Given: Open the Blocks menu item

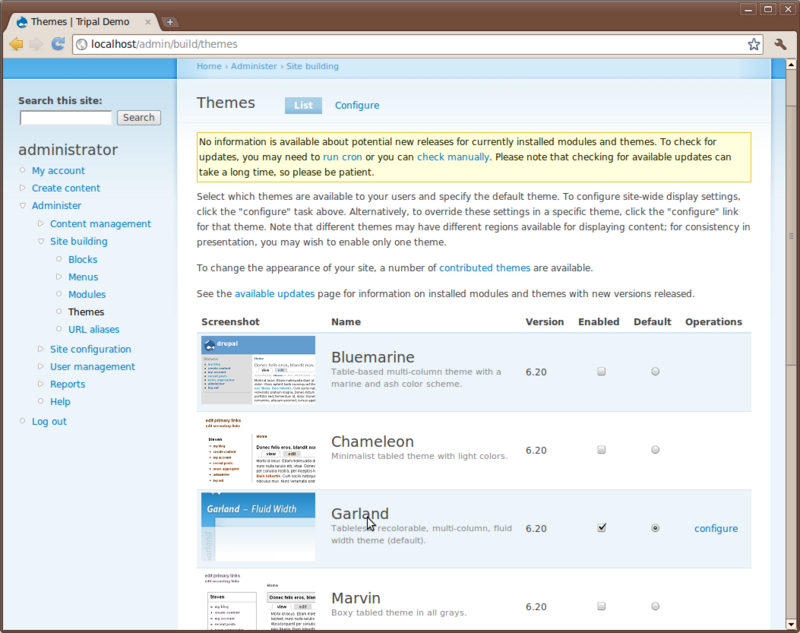Looking at the screenshot, I should click(x=83, y=259).
